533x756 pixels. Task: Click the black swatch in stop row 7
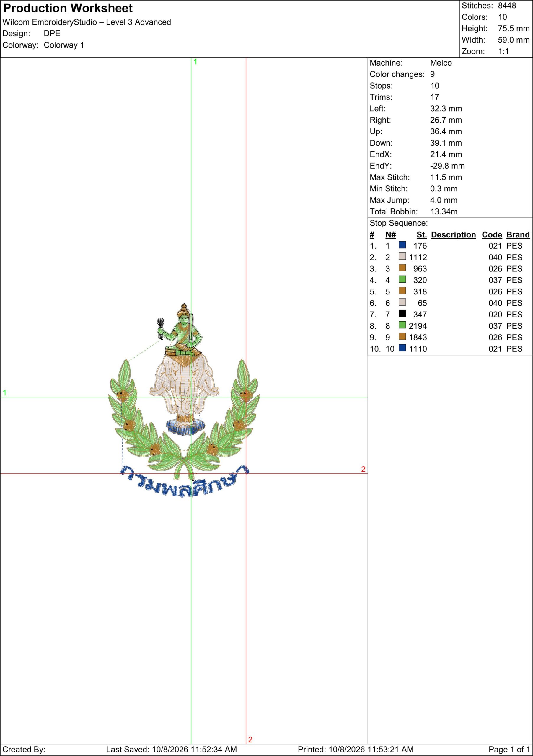pos(402,313)
